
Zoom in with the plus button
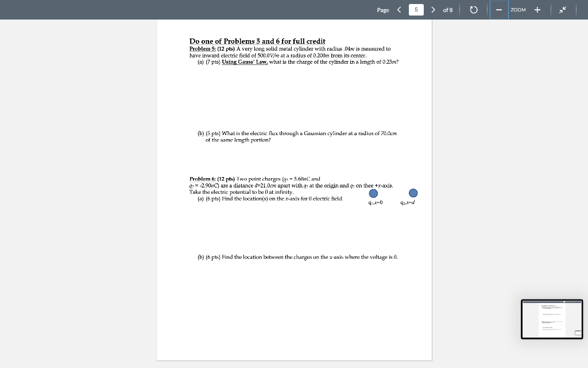(x=537, y=10)
